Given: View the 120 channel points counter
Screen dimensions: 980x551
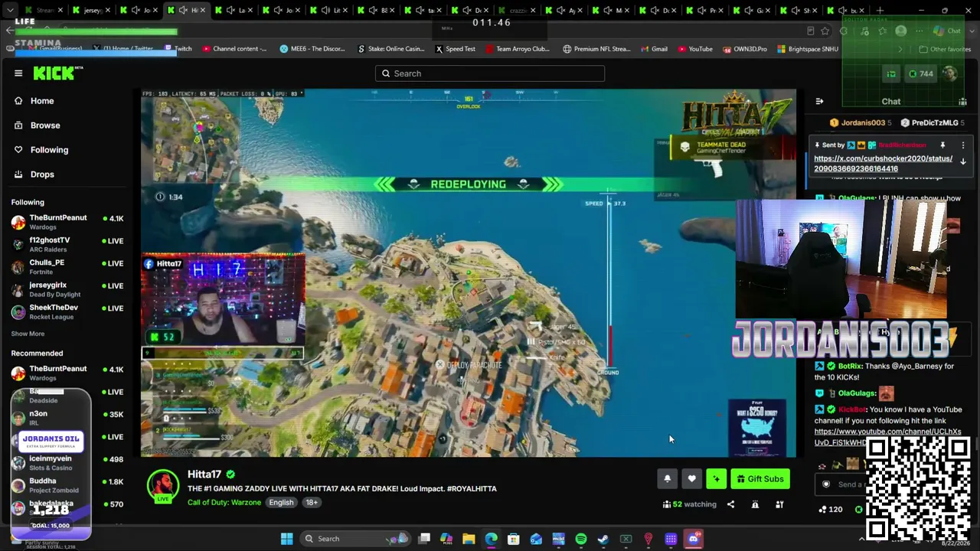Looking at the screenshot, I should 831,509.
